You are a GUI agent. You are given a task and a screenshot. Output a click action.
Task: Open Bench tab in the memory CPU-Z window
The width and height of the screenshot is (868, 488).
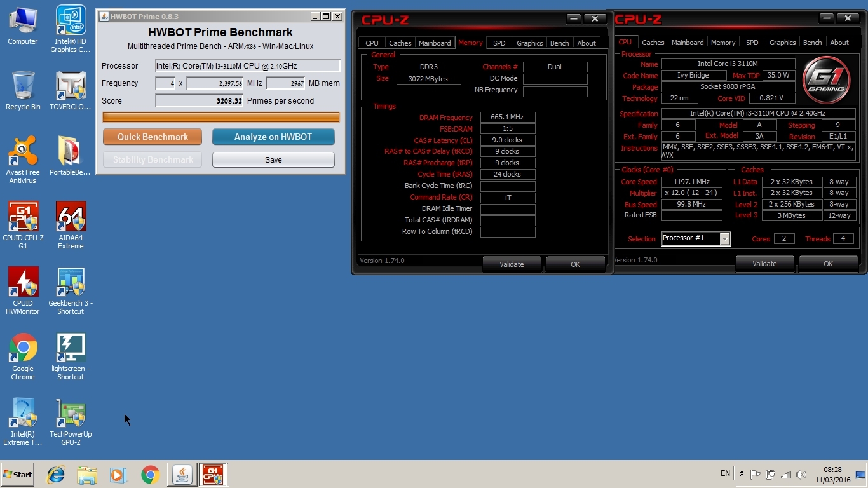tap(559, 43)
